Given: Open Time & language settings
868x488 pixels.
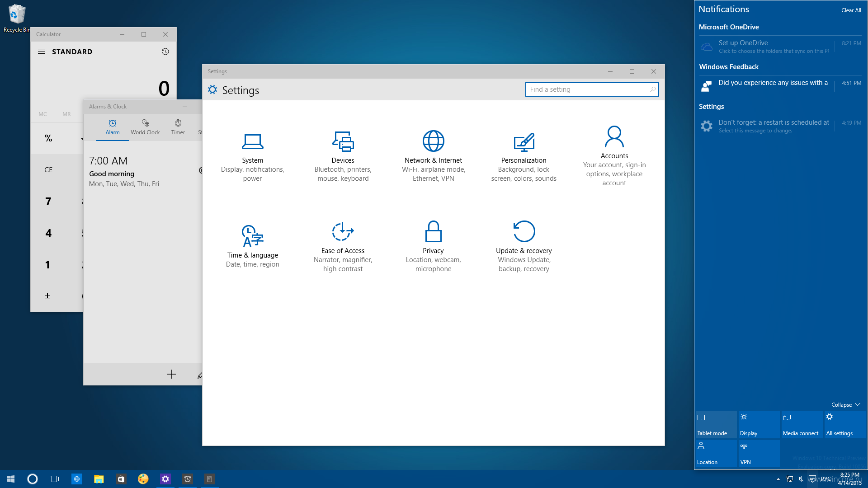Looking at the screenshot, I should 252,246.
